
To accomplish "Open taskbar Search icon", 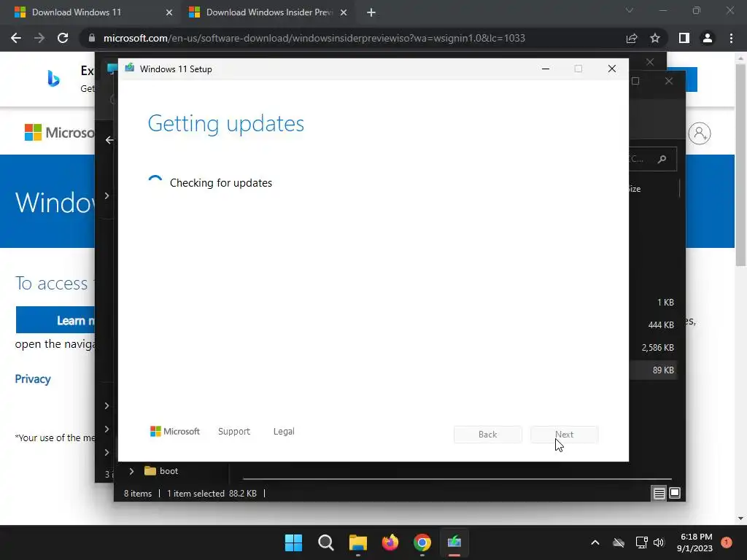I will click(326, 542).
